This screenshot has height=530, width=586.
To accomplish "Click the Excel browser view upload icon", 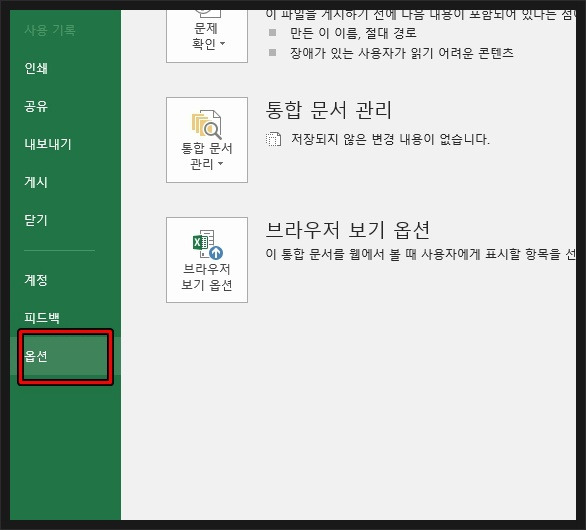I will pyautogui.click(x=207, y=244).
